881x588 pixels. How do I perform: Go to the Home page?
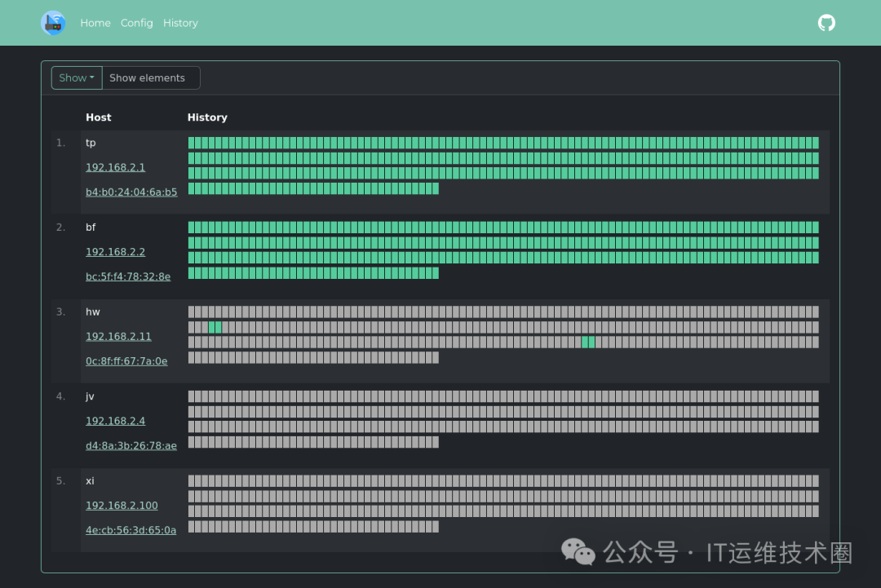(x=95, y=23)
